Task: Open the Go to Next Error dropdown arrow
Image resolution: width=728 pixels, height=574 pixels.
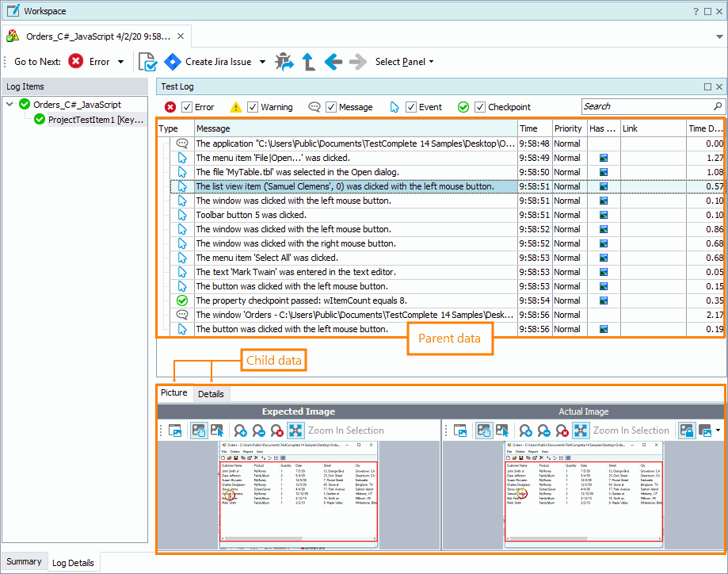Action: [x=120, y=62]
